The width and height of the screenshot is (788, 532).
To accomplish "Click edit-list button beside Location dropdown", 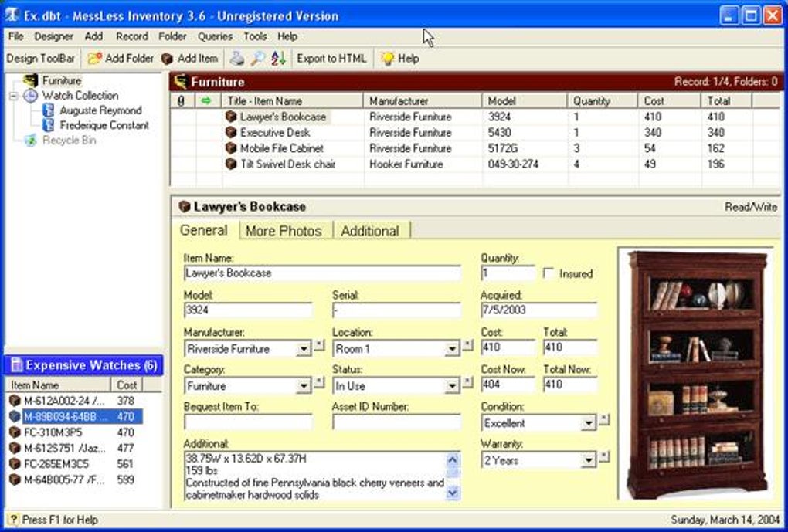I will (468, 345).
